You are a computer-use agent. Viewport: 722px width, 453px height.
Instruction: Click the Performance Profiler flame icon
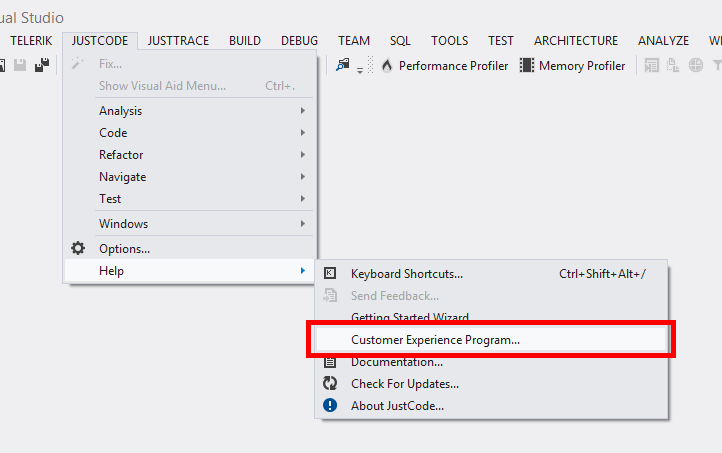coord(387,65)
